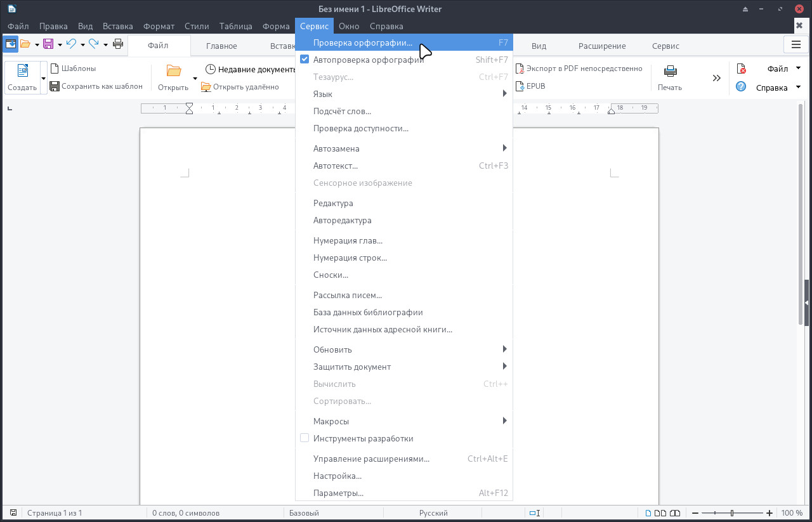Click the zoom out minus icon

[x=695, y=513]
